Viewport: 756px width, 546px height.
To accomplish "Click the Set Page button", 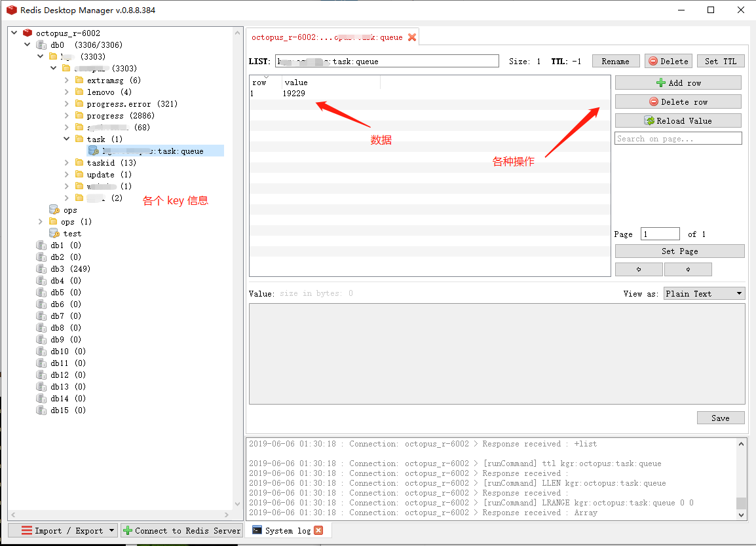I will (x=680, y=251).
